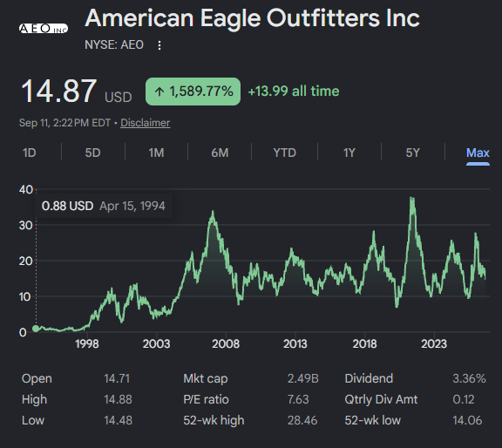Viewport: 502px width, 448px height.
Task: Click the green up-arrow percentage badge
Action: (x=193, y=92)
